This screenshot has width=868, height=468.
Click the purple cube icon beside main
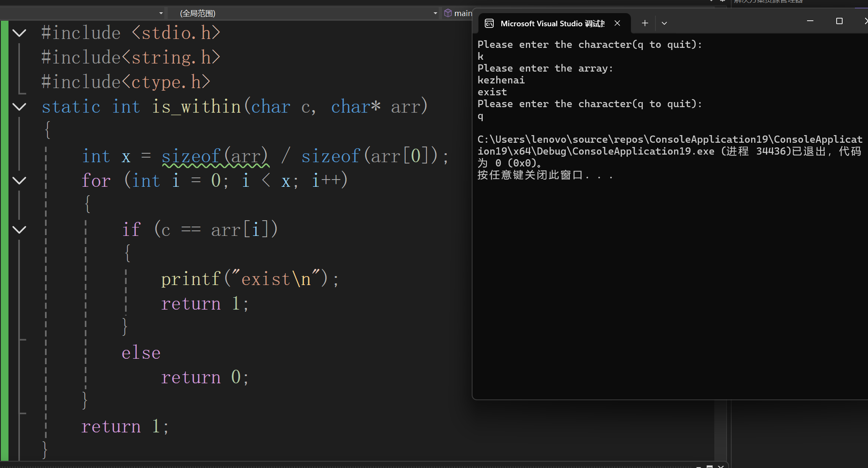point(448,13)
